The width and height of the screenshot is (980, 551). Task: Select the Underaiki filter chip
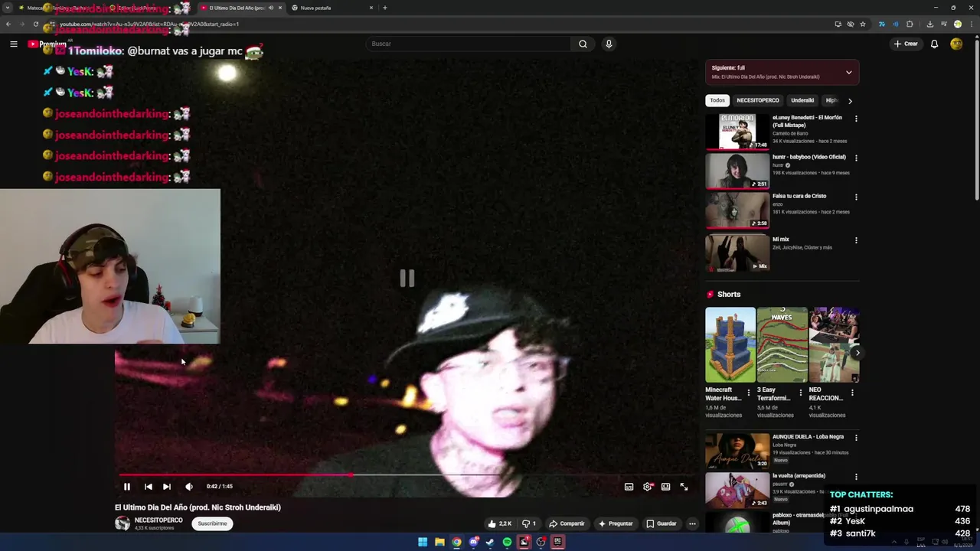[802, 100]
